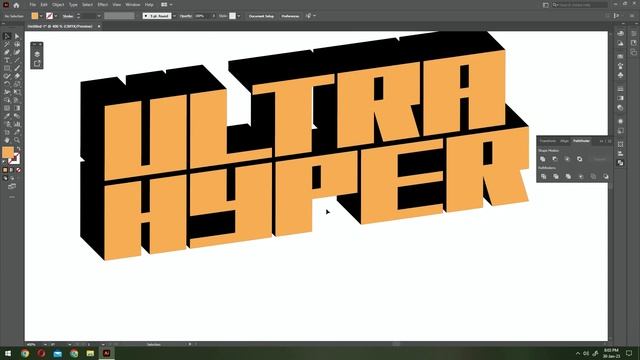Select the Selection tool (black arrow)
This screenshot has width=640, height=360.
[x=7, y=36]
